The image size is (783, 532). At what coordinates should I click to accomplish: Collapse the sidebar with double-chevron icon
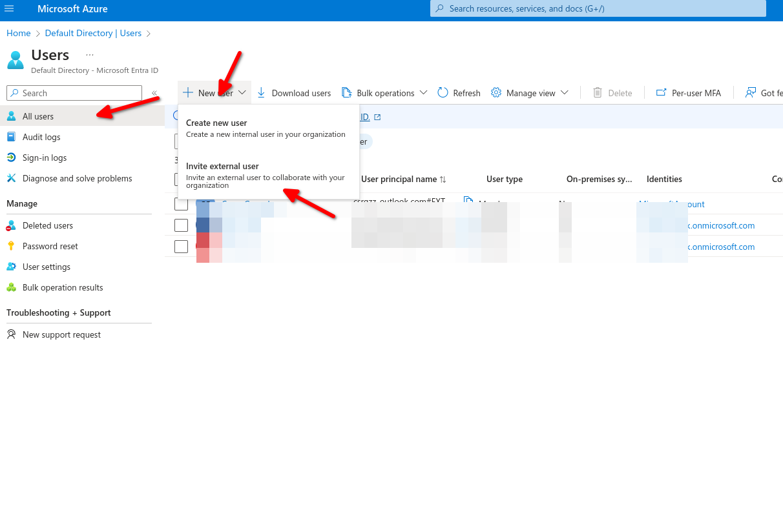click(x=154, y=93)
